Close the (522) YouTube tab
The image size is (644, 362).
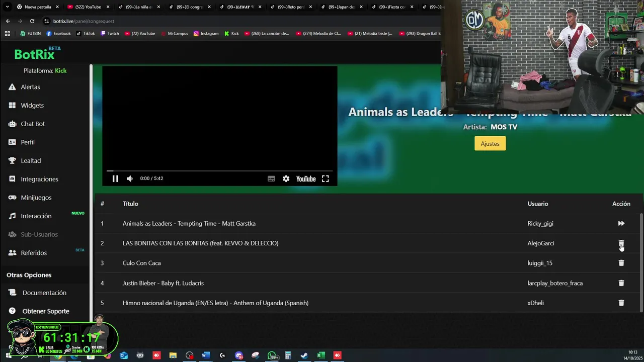pyautogui.click(x=108, y=7)
